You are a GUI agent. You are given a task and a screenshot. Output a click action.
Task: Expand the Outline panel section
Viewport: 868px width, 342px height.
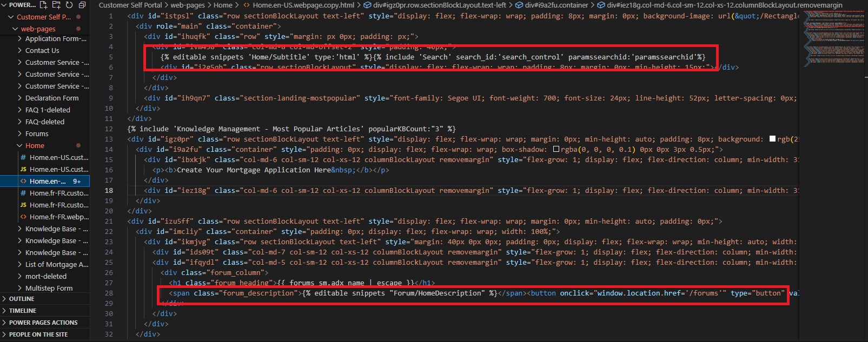22,299
